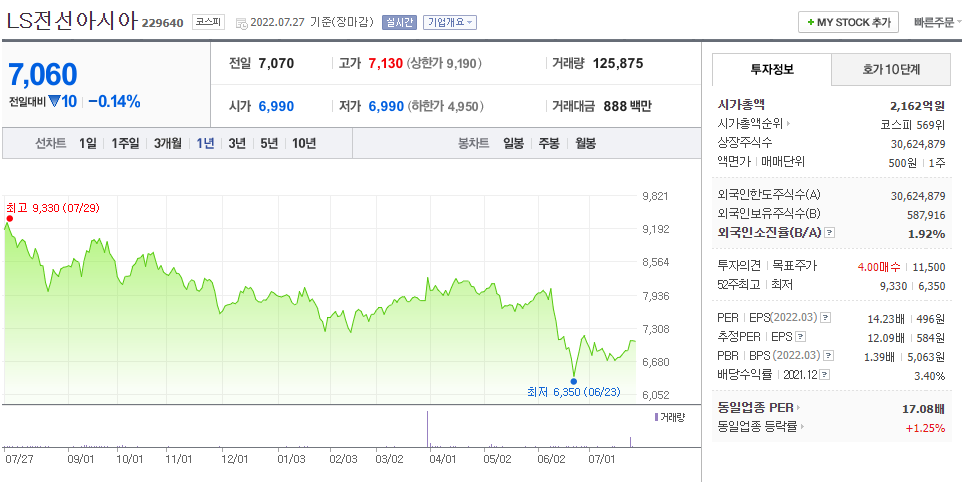
Task: Show the 일봉 candlestick chart
Action: click(x=513, y=144)
